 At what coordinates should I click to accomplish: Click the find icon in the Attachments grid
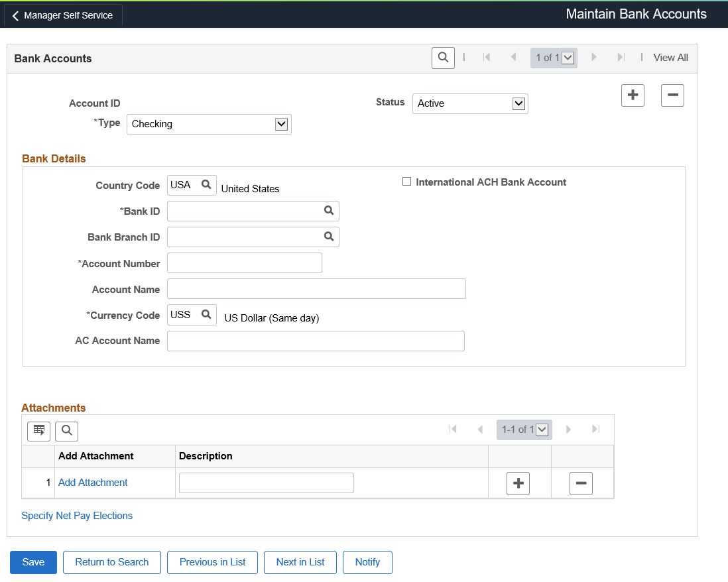coord(66,430)
